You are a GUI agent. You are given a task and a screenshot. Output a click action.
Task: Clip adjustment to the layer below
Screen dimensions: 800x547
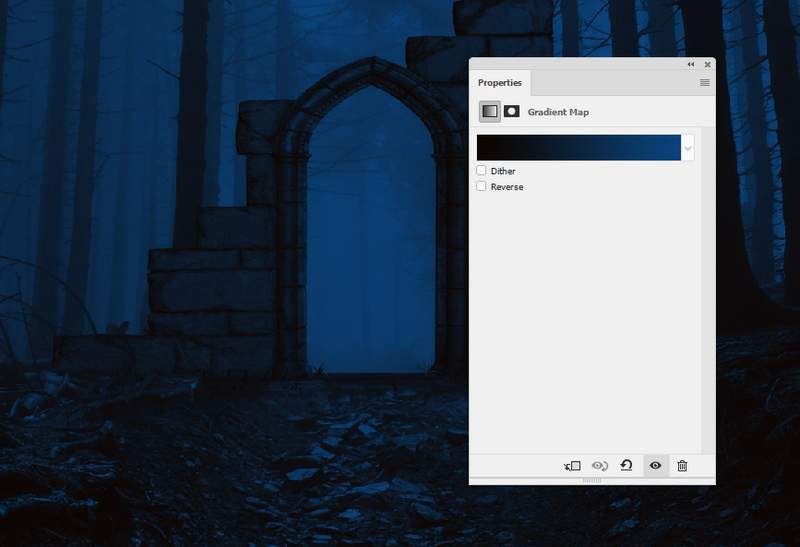click(572, 465)
